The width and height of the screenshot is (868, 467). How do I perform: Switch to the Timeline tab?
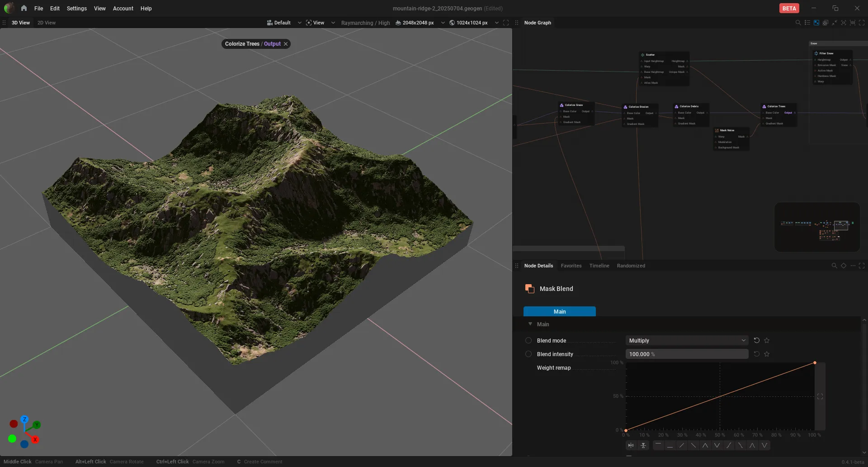point(599,266)
